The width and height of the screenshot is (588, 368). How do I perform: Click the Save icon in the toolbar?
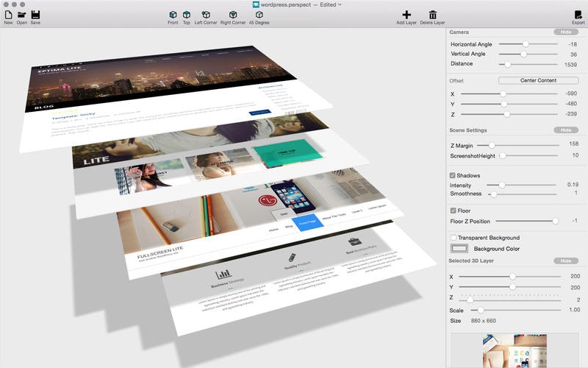pyautogui.click(x=35, y=14)
